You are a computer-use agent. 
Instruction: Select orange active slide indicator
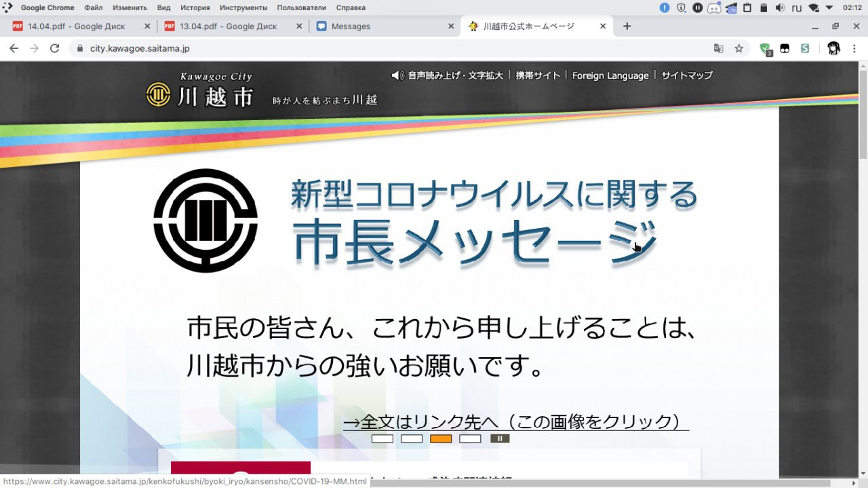[441, 438]
